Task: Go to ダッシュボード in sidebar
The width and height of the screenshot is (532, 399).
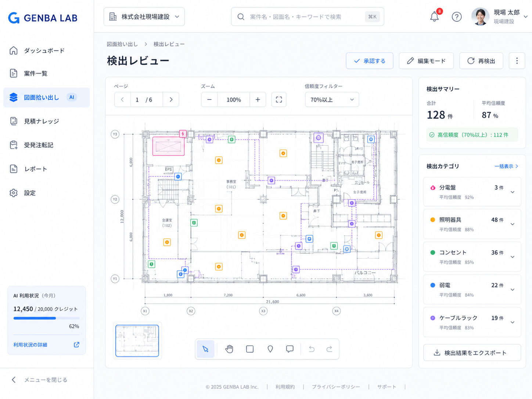Action: coord(47,51)
